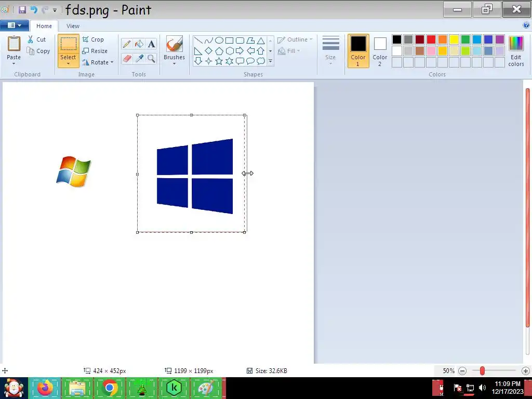Choose the Rounded rectangle shape
532x399 pixels.
240,41
